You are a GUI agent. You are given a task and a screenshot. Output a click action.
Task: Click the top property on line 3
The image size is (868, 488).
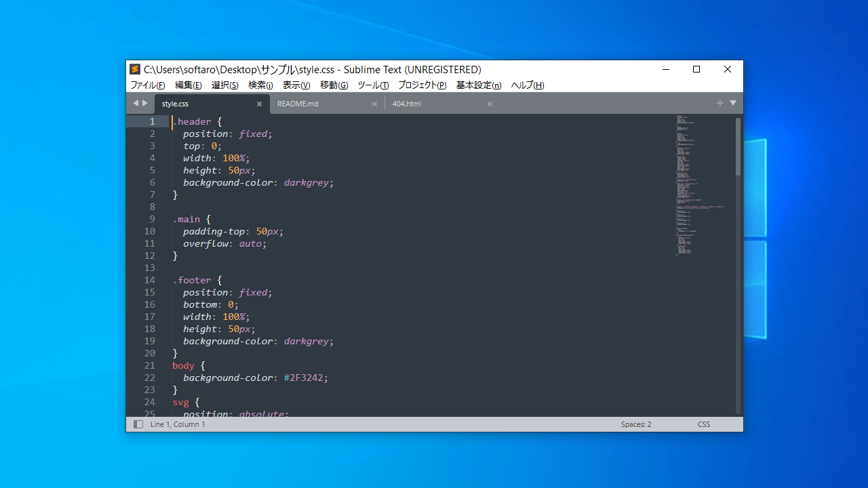tap(192, 146)
